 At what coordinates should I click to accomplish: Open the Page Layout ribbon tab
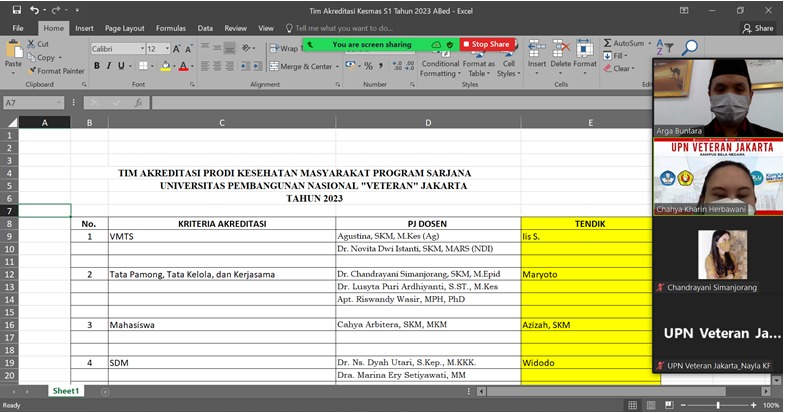[x=125, y=28]
